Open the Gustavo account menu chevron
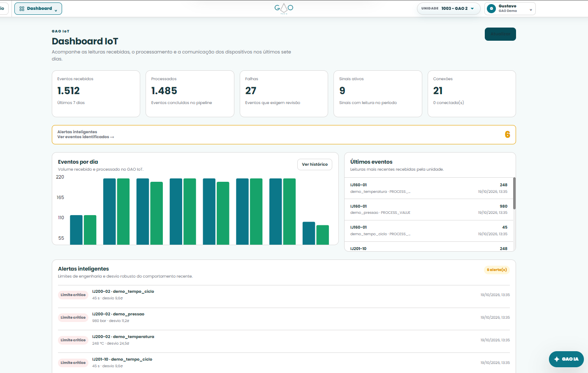 pos(531,9)
